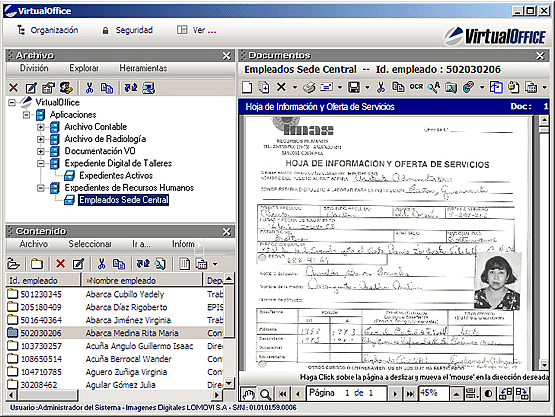Run OCR on the document
This screenshot has height=417, width=555.
point(416,87)
